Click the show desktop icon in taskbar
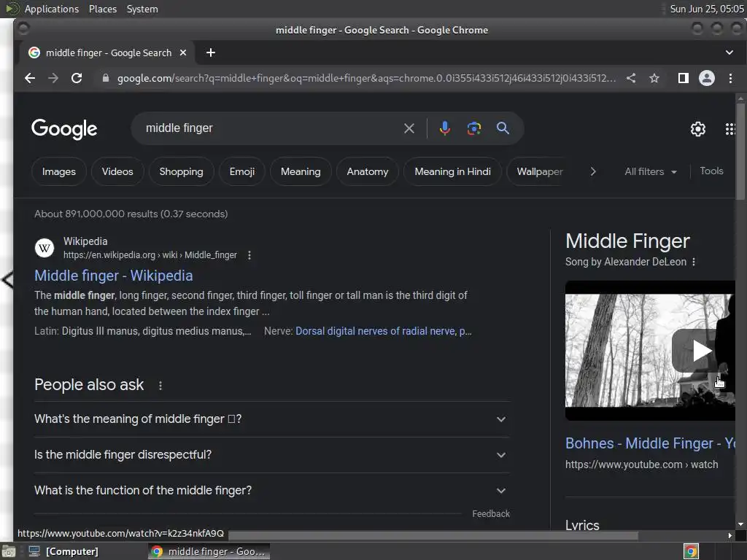This screenshot has width=747, height=560. 8,551
